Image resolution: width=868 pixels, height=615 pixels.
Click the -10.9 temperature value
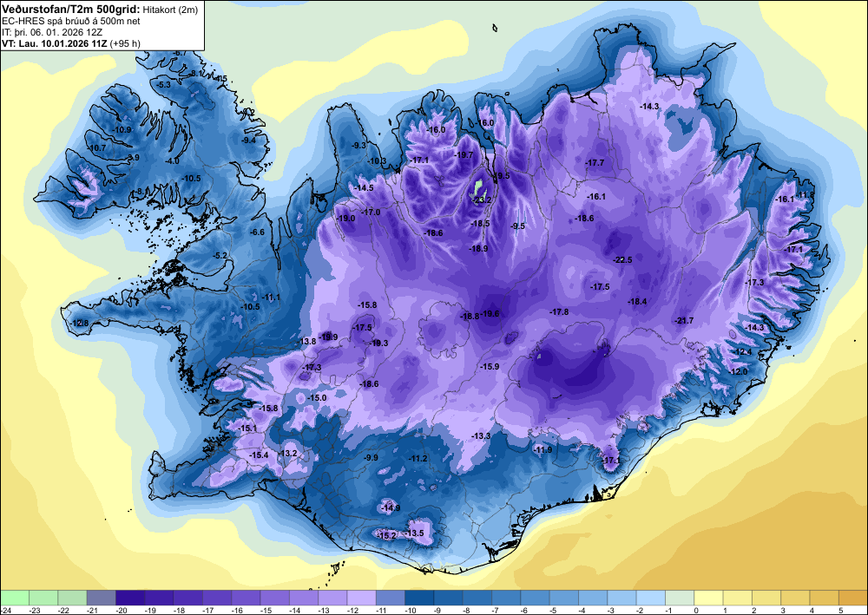pyautogui.click(x=122, y=129)
